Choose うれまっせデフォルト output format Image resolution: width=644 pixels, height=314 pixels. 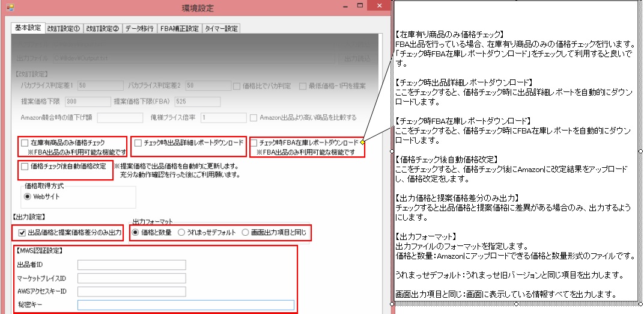[x=181, y=233]
